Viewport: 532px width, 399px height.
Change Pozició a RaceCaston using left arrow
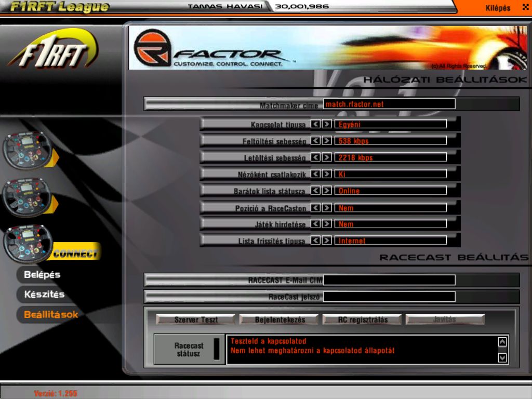[315, 207]
